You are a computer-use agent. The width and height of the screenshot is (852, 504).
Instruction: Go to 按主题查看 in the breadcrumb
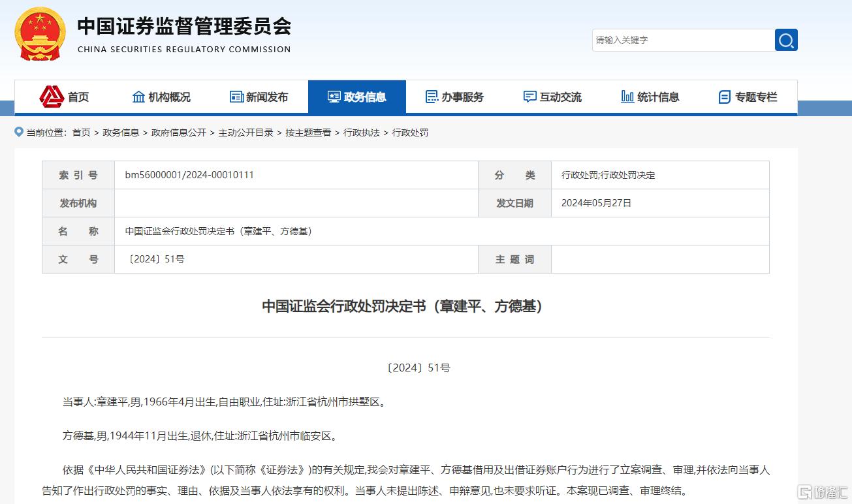coord(308,133)
